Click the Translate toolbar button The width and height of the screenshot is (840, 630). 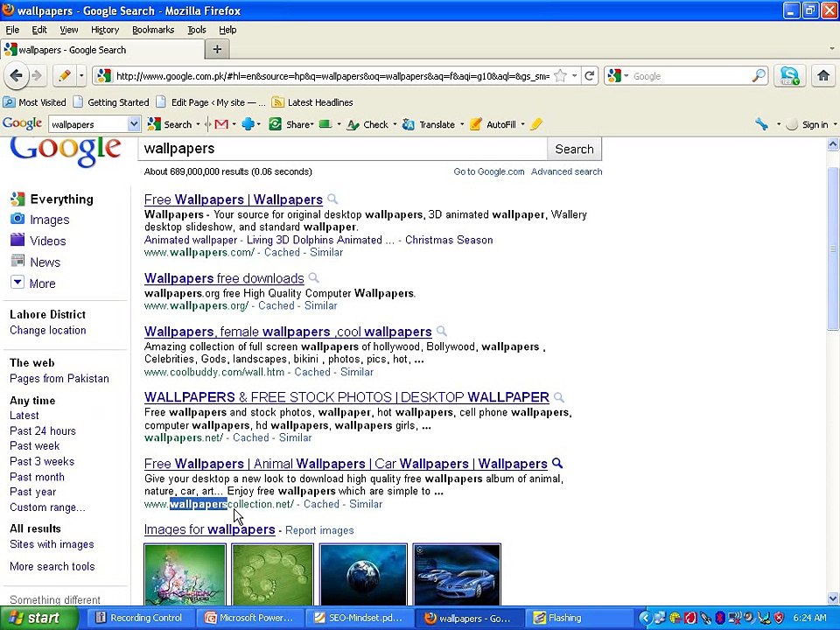click(x=429, y=124)
